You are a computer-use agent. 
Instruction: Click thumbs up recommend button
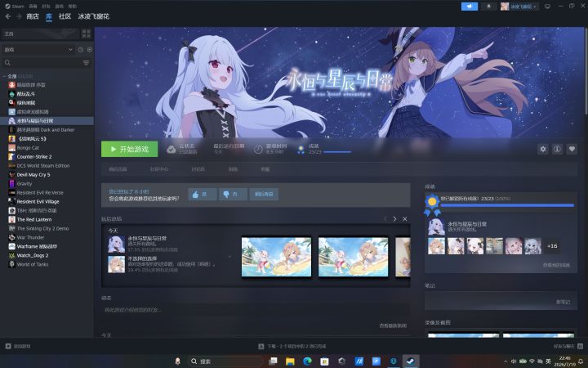tap(203, 194)
